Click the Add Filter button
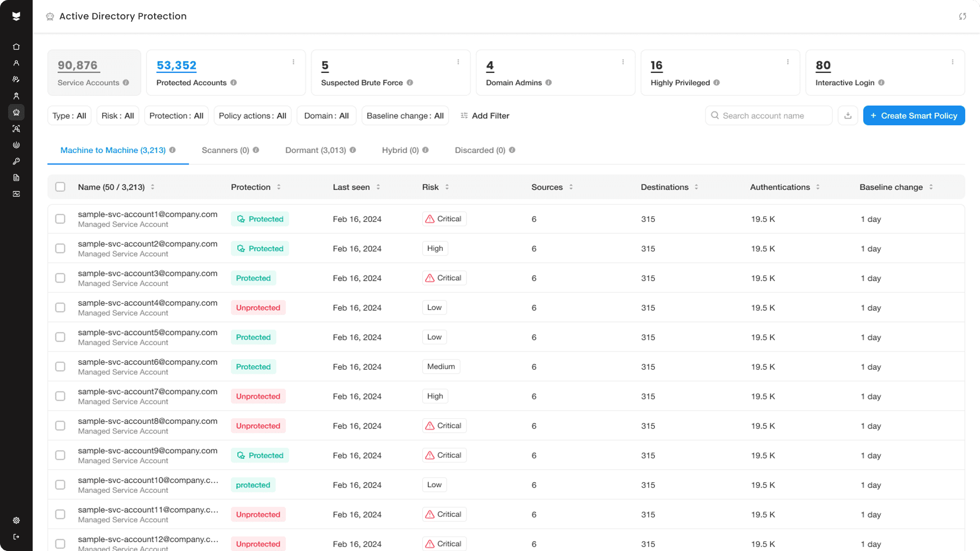This screenshot has width=980, height=551. 485,116
